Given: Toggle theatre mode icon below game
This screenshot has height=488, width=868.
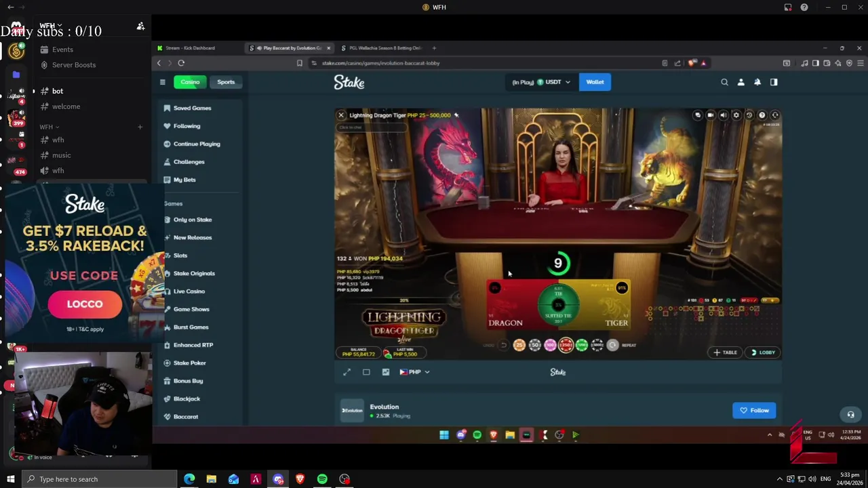Looking at the screenshot, I should [x=366, y=372].
